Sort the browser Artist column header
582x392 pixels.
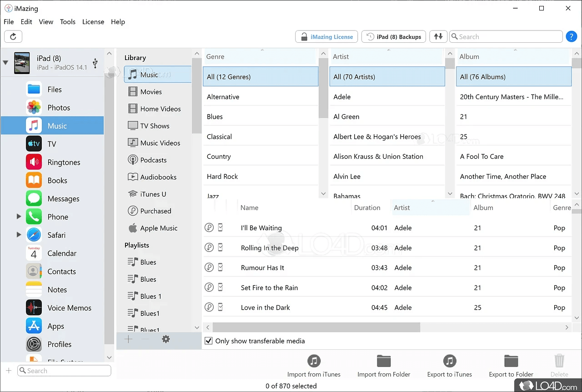click(x=386, y=57)
